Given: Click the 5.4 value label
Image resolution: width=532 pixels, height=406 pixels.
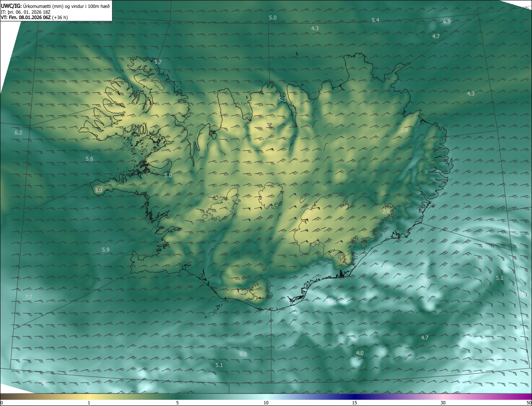Looking at the screenshot, I should point(375,20).
